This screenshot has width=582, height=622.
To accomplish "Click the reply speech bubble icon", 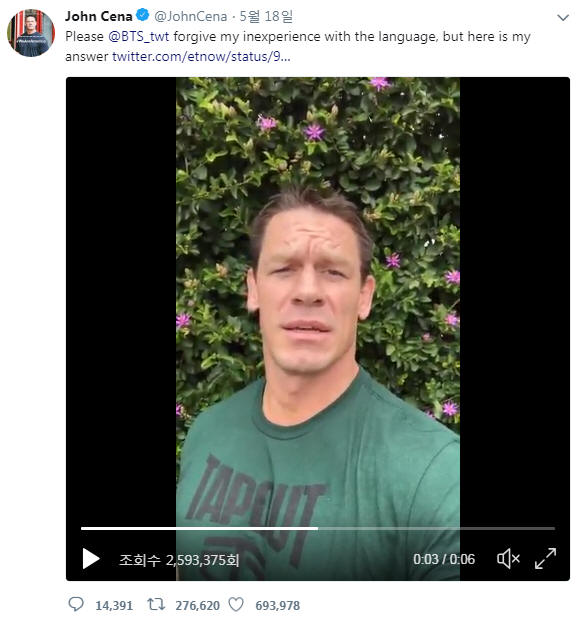I will [x=76, y=605].
